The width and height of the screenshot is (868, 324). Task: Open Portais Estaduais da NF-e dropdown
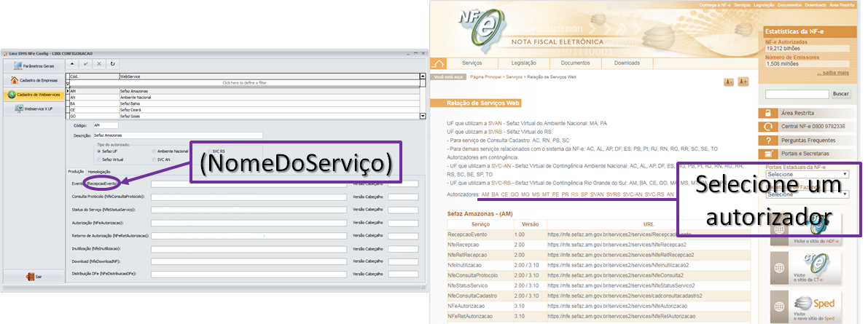[x=807, y=174]
